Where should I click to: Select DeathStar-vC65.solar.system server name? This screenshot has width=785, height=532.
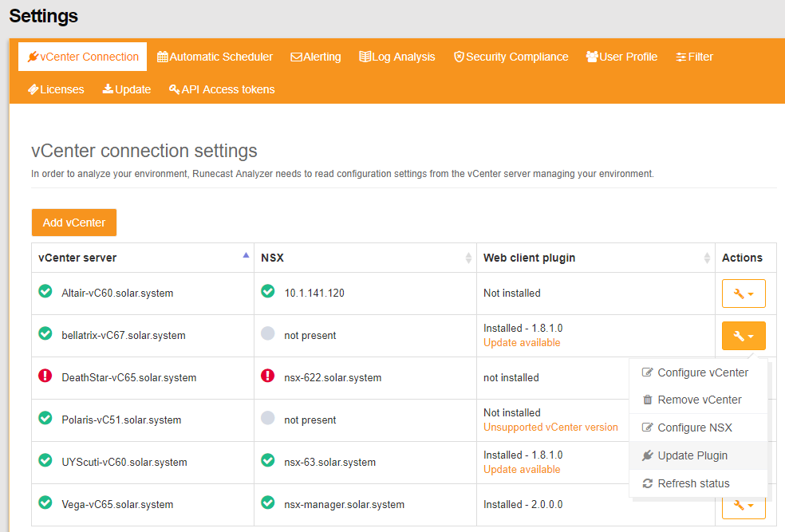click(128, 378)
